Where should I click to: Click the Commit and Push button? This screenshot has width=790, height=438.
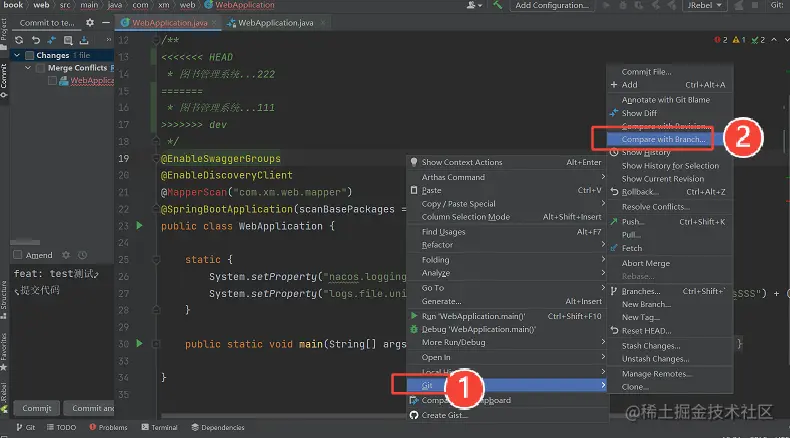click(x=89, y=408)
